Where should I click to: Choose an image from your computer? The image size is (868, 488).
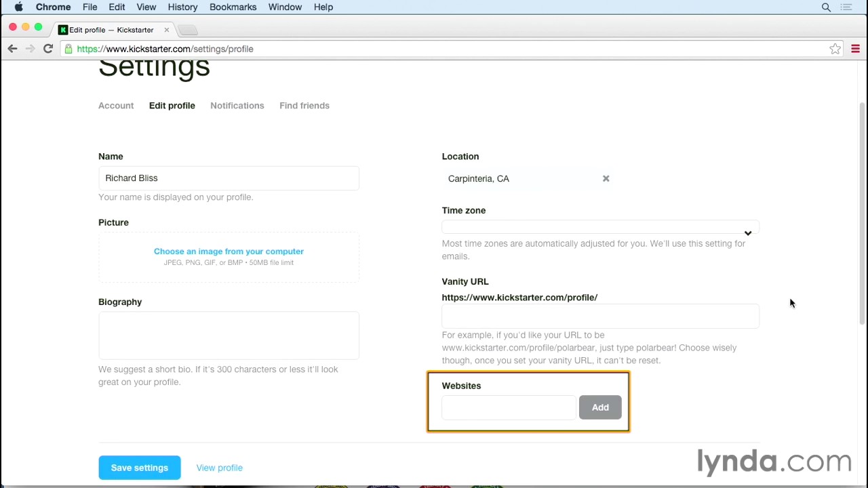(x=229, y=251)
